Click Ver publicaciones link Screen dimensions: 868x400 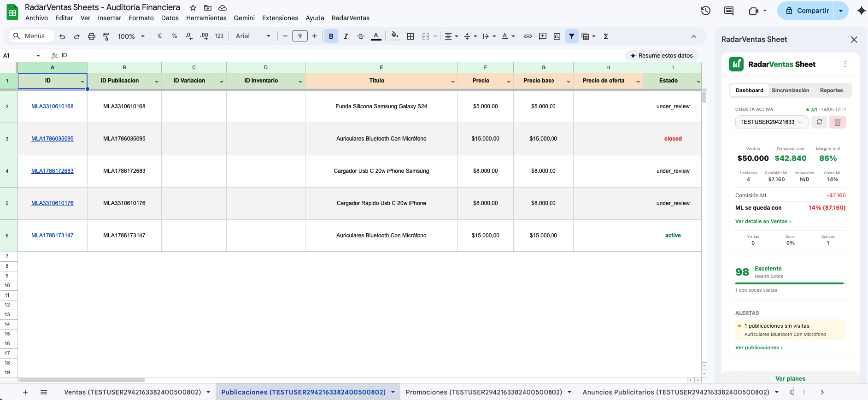point(759,347)
